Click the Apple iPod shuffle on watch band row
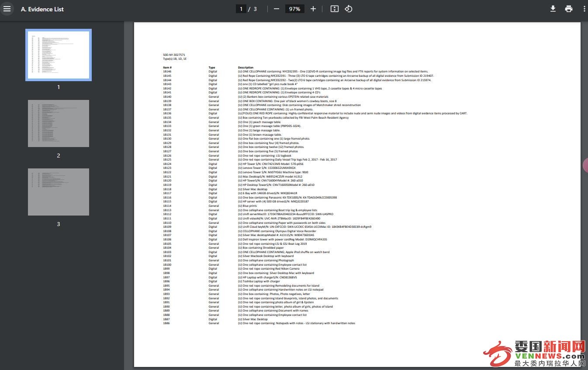Viewport: 588px width, 370px height. tap(284, 252)
